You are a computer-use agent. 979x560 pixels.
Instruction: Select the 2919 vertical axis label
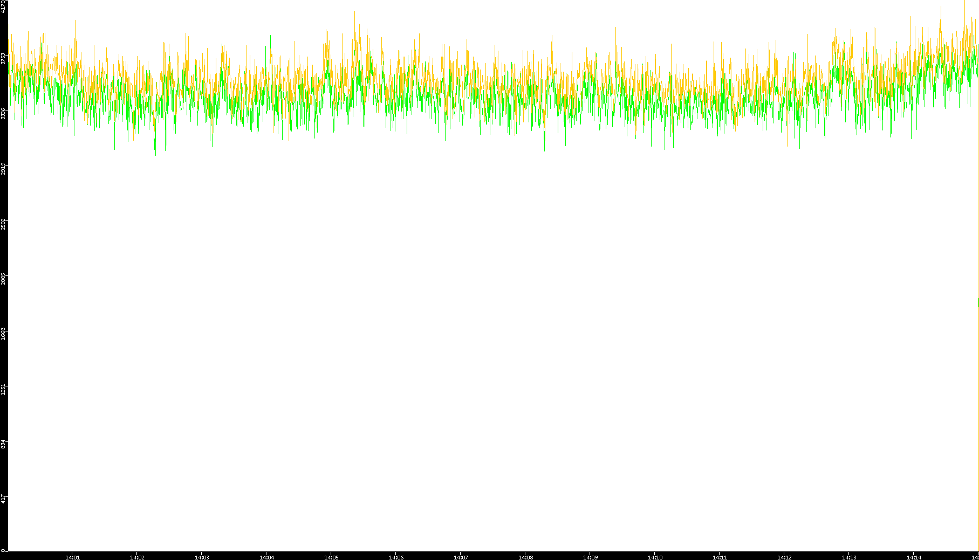[x=3, y=169]
